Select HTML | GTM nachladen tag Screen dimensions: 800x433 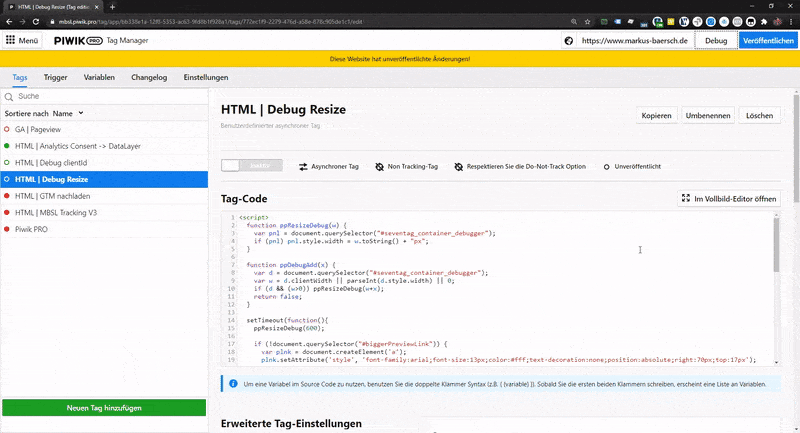coord(104,196)
